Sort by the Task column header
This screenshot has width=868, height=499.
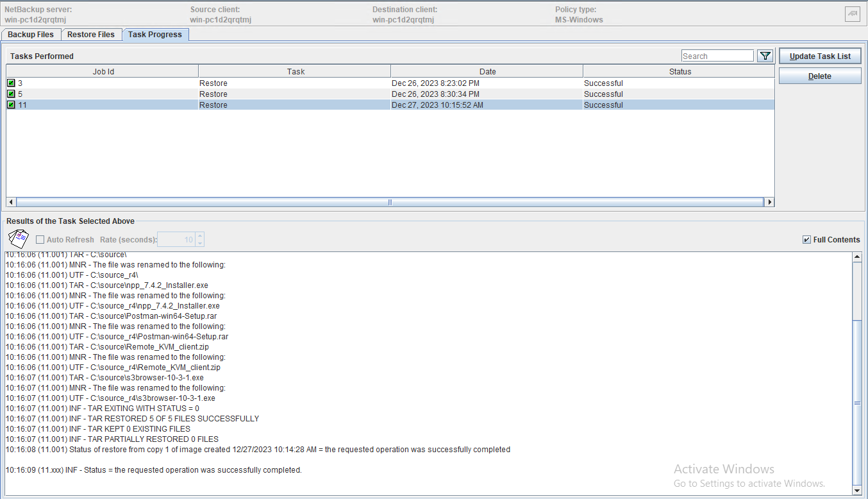(295, 72)
